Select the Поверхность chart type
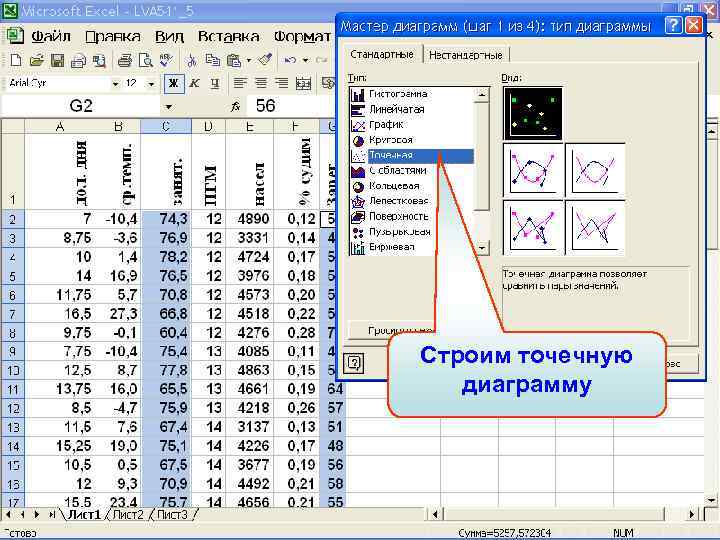Screen dimensions: 720x540 tap(399, 216)
